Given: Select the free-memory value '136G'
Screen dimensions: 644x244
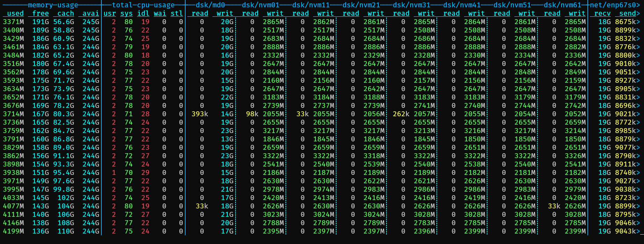Looking at the screenshot, I should [x=41, y=231].
